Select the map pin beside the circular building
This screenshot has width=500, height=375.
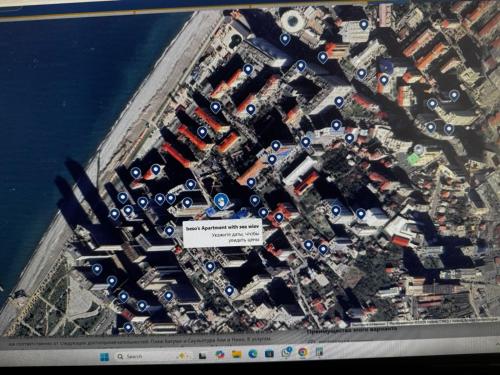(x=285, y=39)
